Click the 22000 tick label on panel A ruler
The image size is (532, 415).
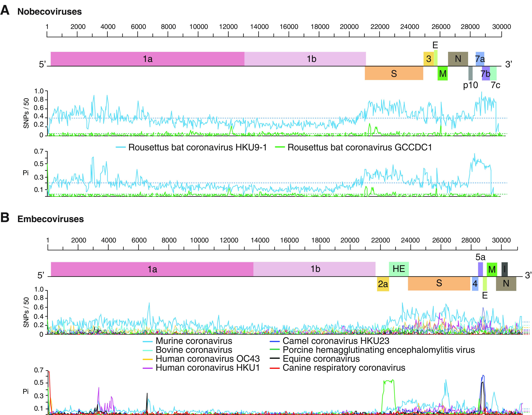point(380,27)
